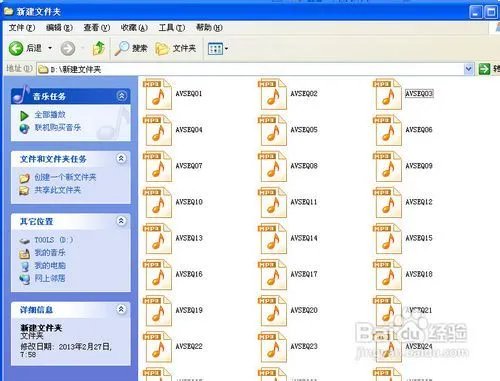The image size is (500, 381).
Task: Open the 搜索 search pane
Action: click(x=131, y=49)
